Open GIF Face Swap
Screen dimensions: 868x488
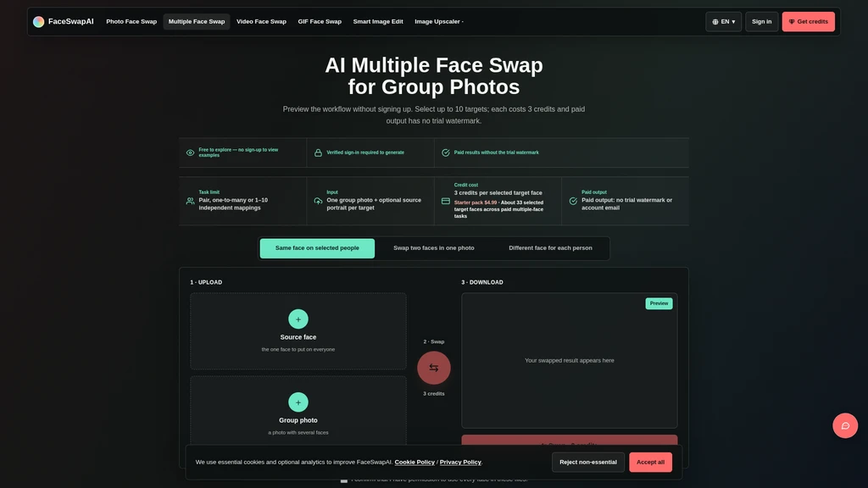pos(320,21)
